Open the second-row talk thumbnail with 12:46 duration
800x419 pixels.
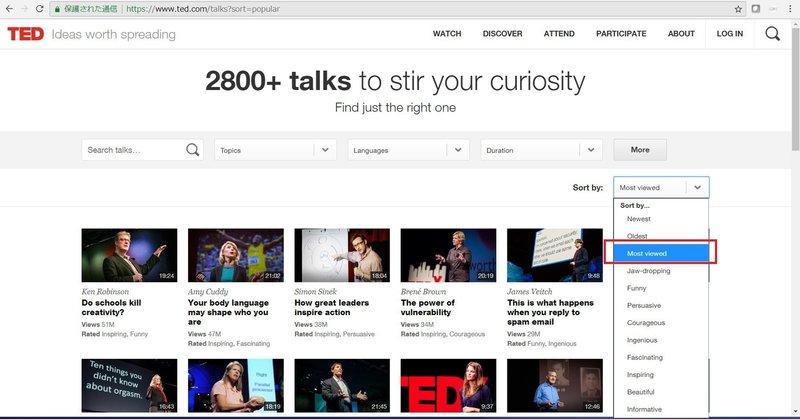pyautogui.click(x=555, y=385)
